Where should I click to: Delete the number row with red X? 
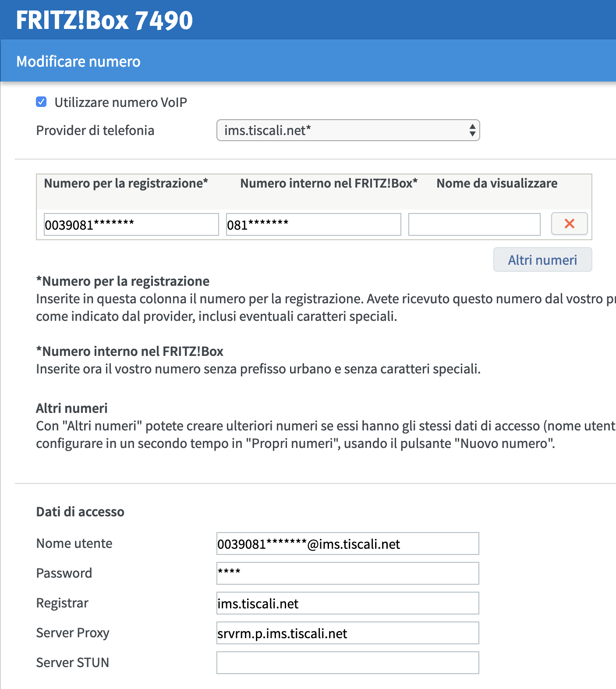tap(569, 224)
